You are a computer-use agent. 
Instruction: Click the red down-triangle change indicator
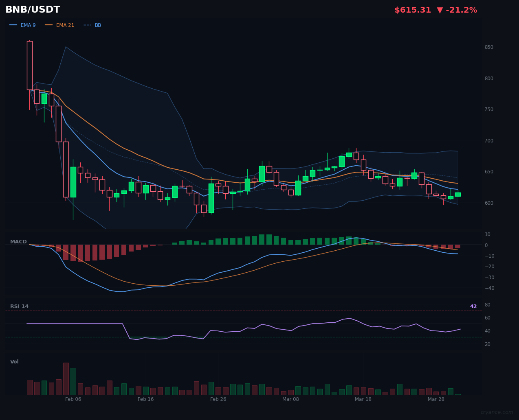[439, 10]
